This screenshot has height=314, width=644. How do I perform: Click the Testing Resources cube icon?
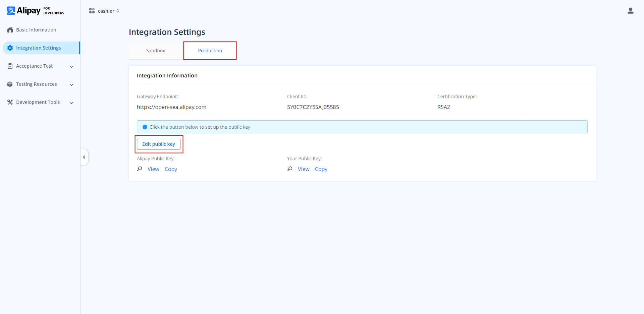[10, 84]
